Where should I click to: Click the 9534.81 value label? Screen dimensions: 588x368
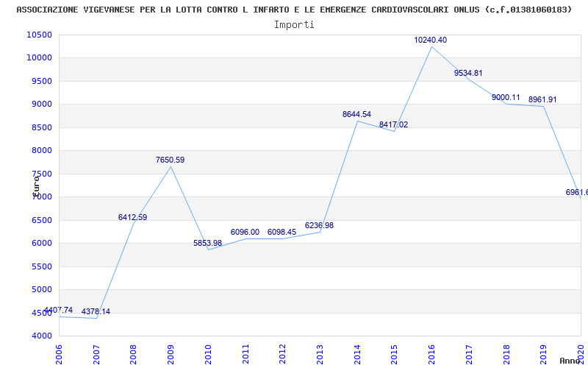(468, 73)
